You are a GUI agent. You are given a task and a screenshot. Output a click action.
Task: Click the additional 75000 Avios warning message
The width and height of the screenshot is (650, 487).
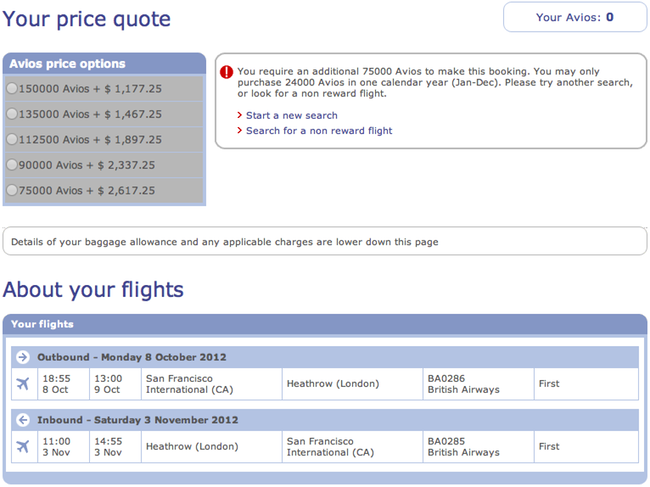coord(435,82)
